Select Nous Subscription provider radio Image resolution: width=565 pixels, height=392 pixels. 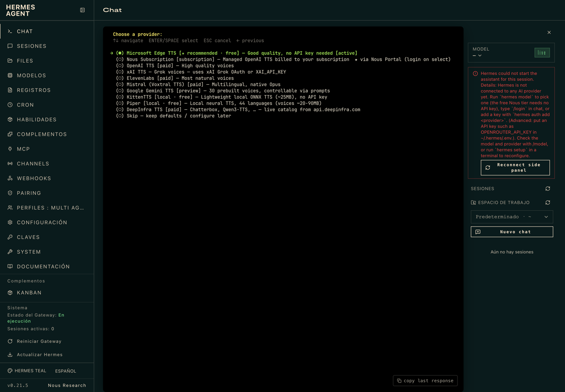pos(120,60)
